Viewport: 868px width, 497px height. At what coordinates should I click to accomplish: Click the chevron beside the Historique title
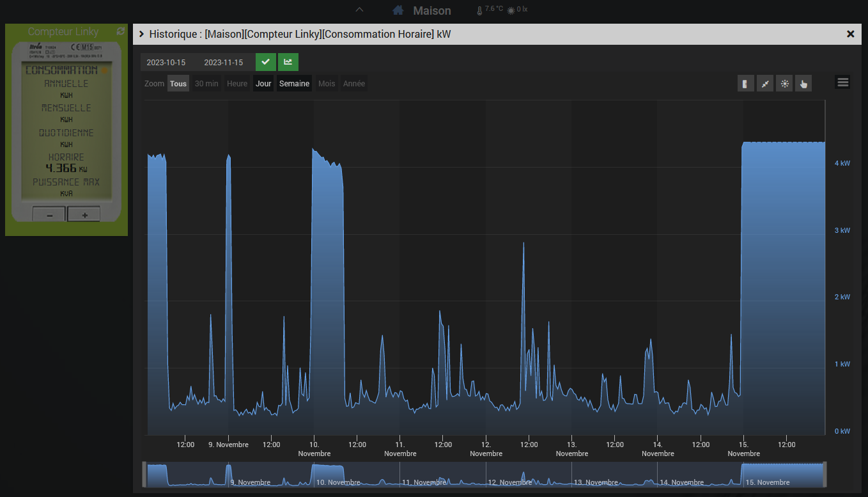(x=142, y=34)
